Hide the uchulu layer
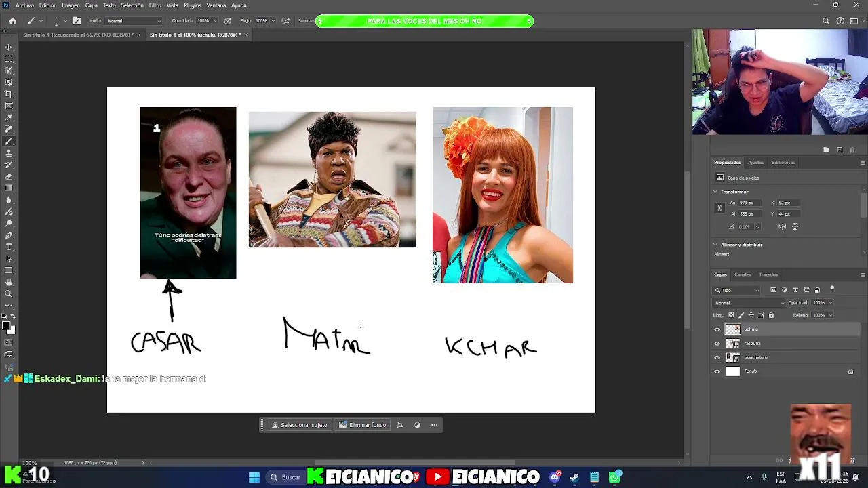 pyautogui.click(x=717, y=329)
